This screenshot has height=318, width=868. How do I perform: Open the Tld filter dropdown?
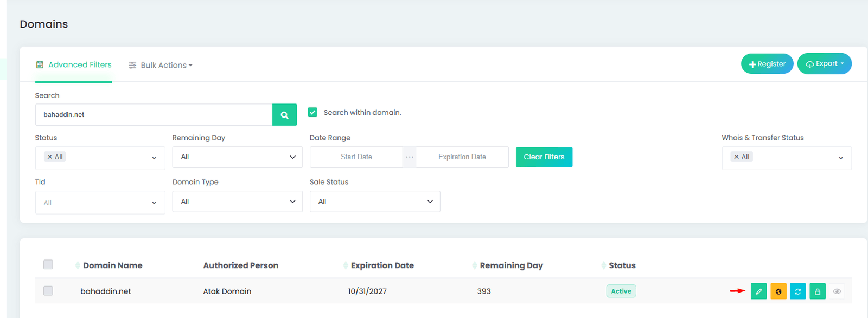click(x=100, y=203)
